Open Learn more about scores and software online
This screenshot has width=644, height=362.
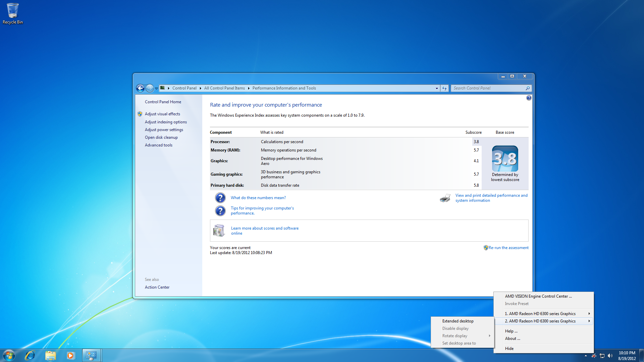tap(265, 231)
